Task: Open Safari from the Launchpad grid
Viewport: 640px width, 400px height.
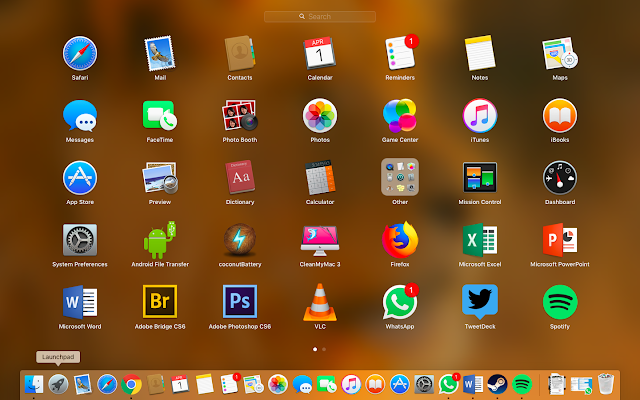Action: (x=80, y=53)
